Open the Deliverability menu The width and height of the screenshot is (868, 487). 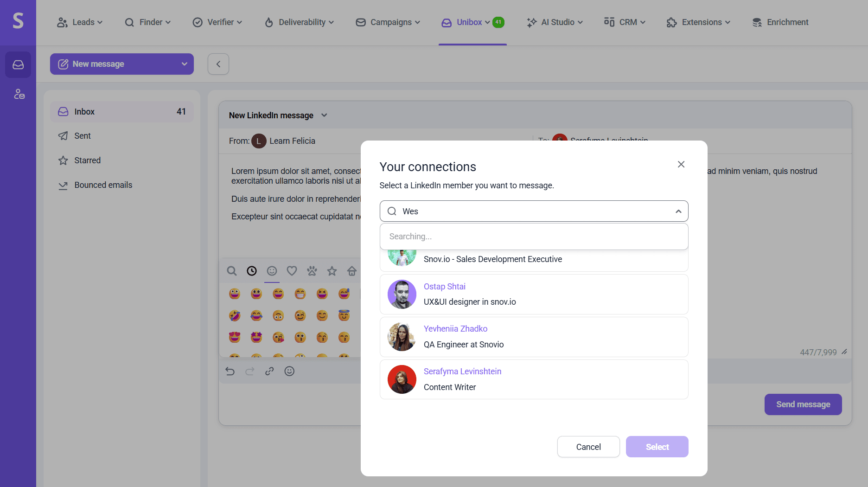tap(299, 22)
